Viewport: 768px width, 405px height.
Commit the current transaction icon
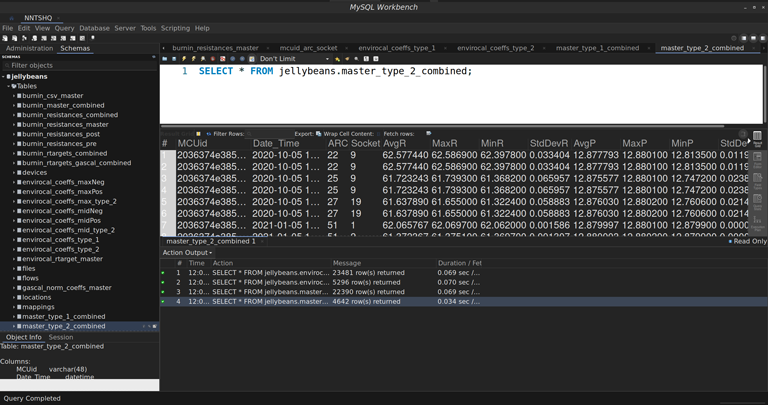[233, 59]
